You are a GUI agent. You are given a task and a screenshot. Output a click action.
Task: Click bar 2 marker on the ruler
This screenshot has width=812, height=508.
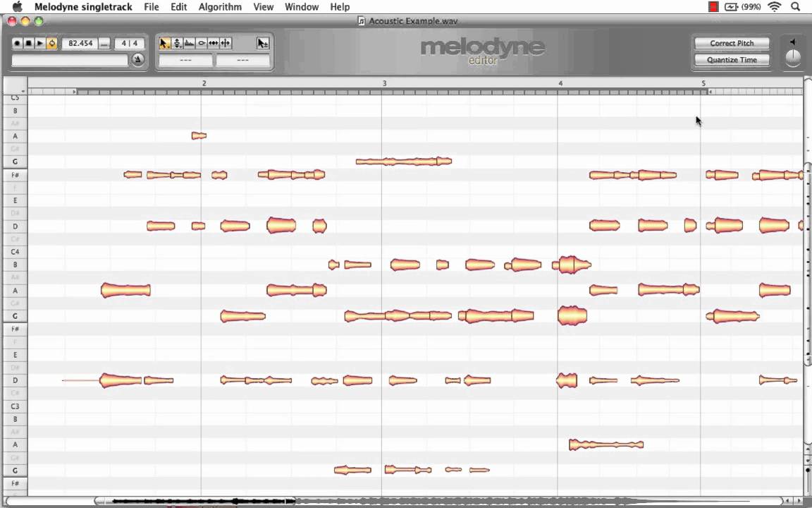[204, 83]
